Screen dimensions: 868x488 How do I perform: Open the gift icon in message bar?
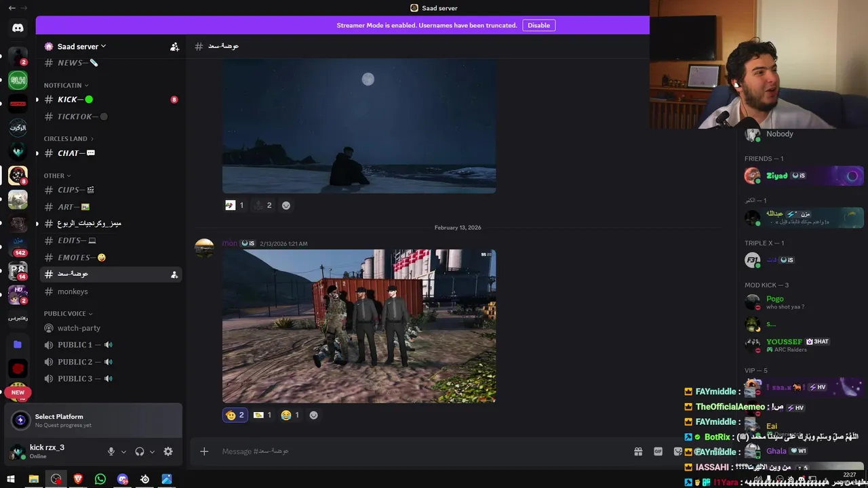tap(638, 451)
